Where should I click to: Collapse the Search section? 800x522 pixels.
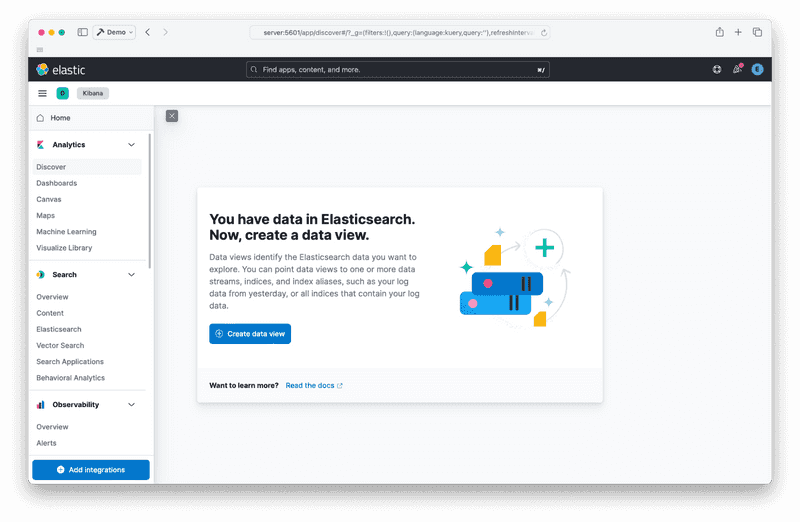tap(131, 274)
